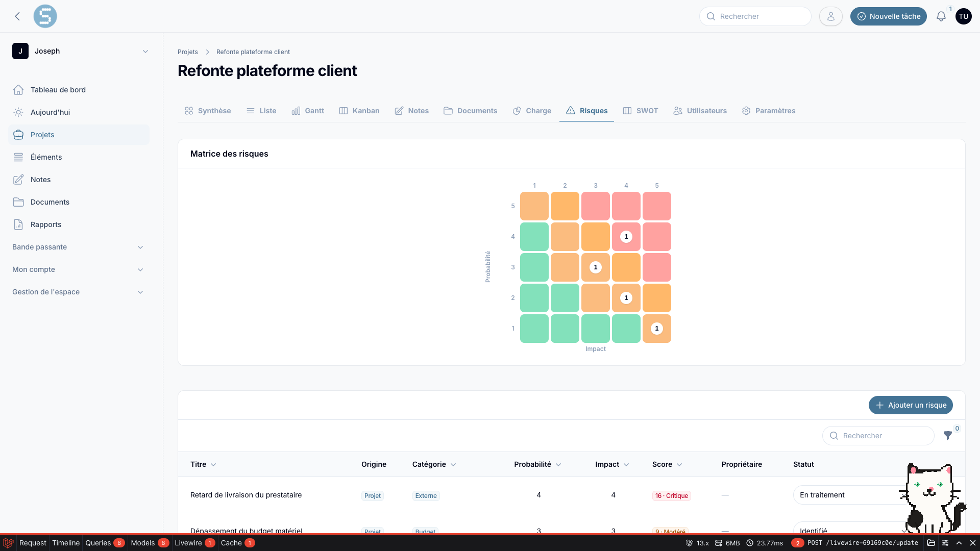The image size is (980, 551).
Task: Click Ajouter un risque button
Action: (x=911, y=405)
